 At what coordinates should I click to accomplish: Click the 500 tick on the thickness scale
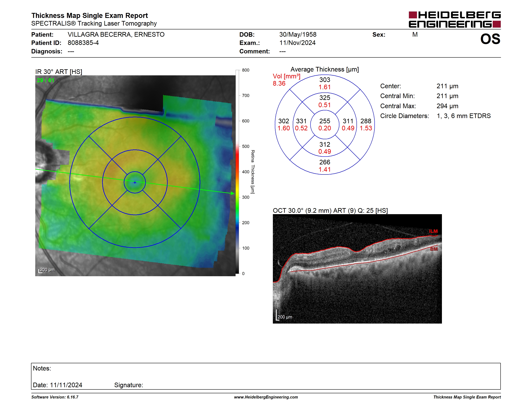coord(245,147)
